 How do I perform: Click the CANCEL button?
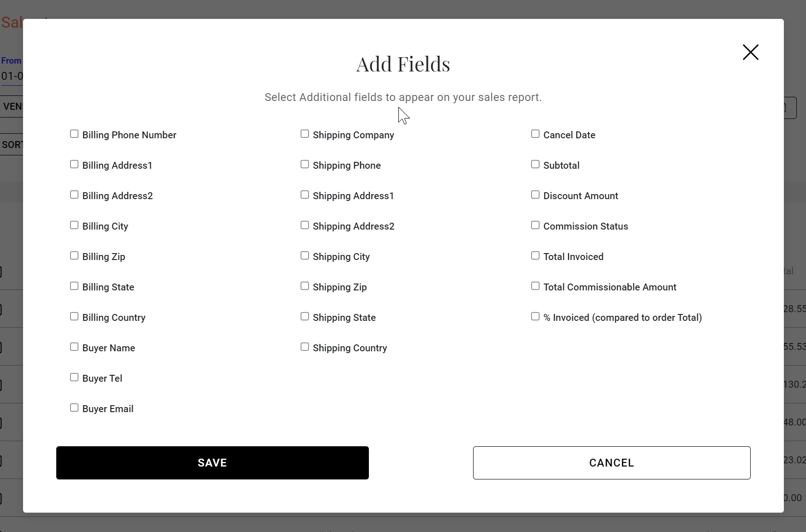click(611, 462)
